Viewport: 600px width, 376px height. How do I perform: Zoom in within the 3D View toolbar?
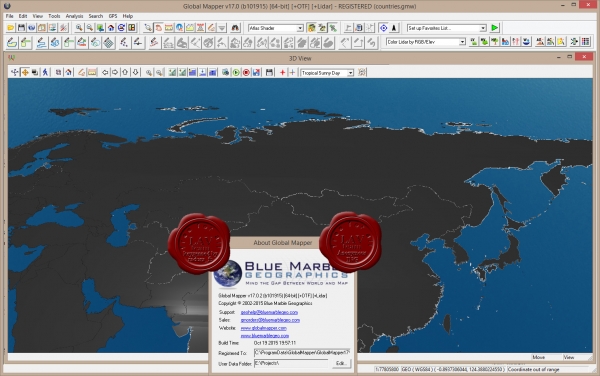(149, 72)
